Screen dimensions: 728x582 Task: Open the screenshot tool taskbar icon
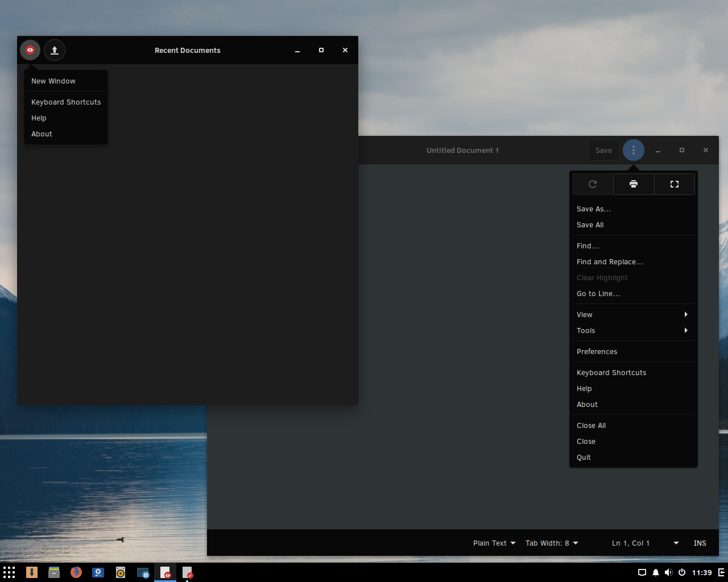pyautogui.click(x=143, y=572)
